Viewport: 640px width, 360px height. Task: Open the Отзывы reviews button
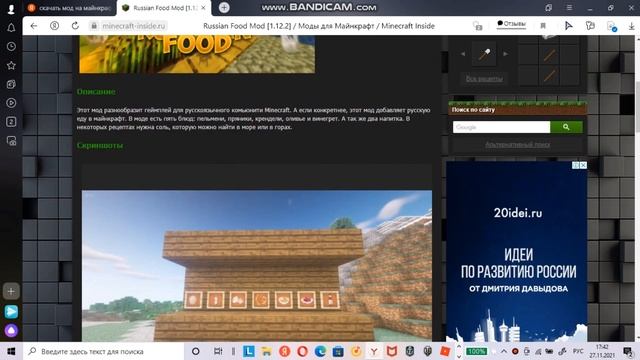tap(511, 24)
